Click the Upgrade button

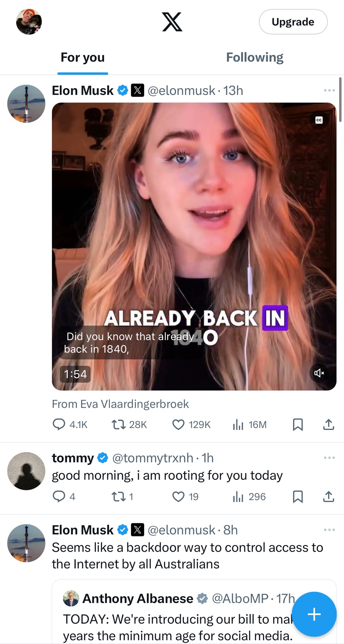point(293,22)
